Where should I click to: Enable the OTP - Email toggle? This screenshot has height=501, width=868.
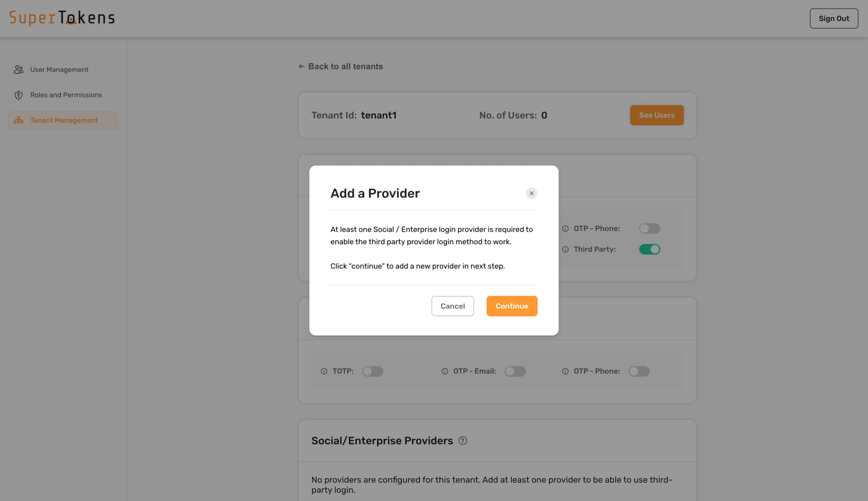515,371
